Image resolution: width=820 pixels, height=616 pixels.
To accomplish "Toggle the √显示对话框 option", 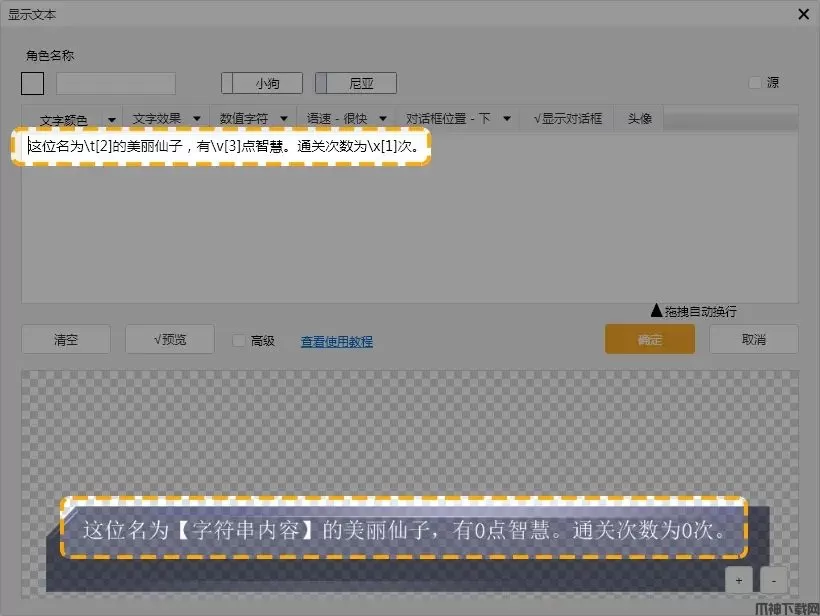I will [567, 119].
